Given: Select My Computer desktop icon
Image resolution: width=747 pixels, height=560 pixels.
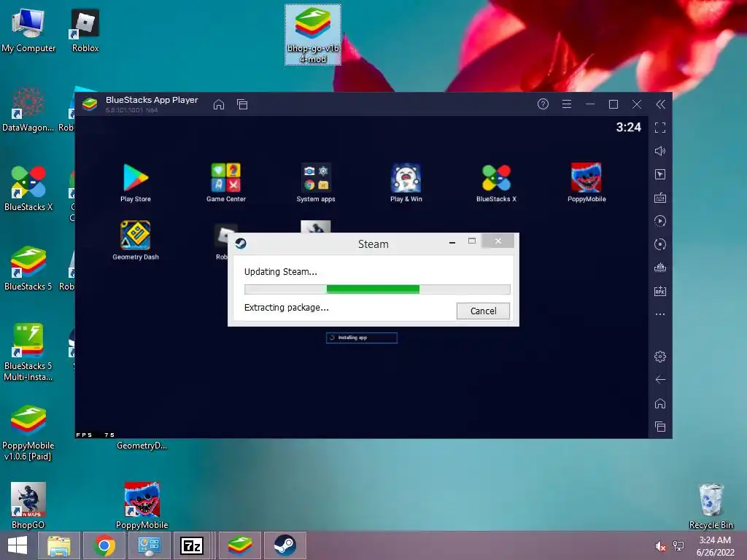Looking at the screenshot, I should pyautogui.click(x=28, y=29).
